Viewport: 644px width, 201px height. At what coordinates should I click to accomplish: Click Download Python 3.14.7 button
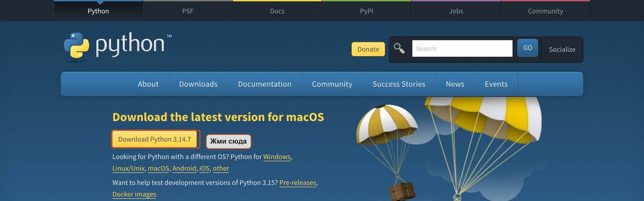[155, 139]
